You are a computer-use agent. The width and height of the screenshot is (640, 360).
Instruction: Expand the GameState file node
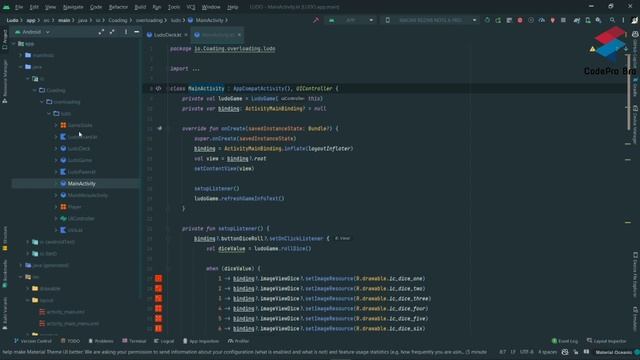coord(56,125)
